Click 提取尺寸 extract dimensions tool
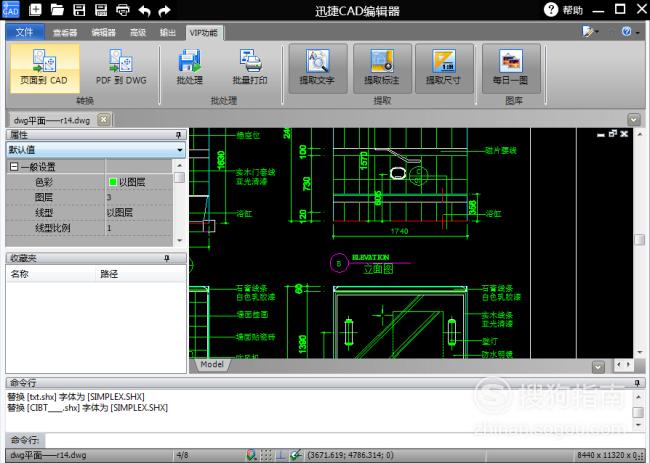The height and width of the screenshot is (463, 650). tap(444, 68)
